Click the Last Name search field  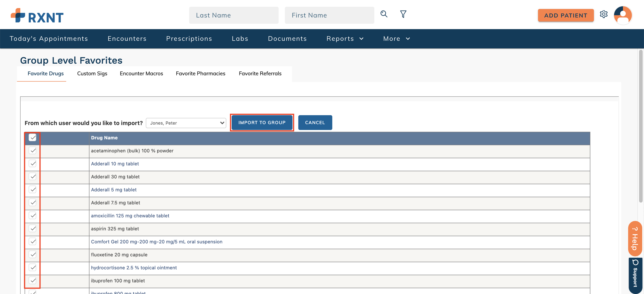(233, 15)
